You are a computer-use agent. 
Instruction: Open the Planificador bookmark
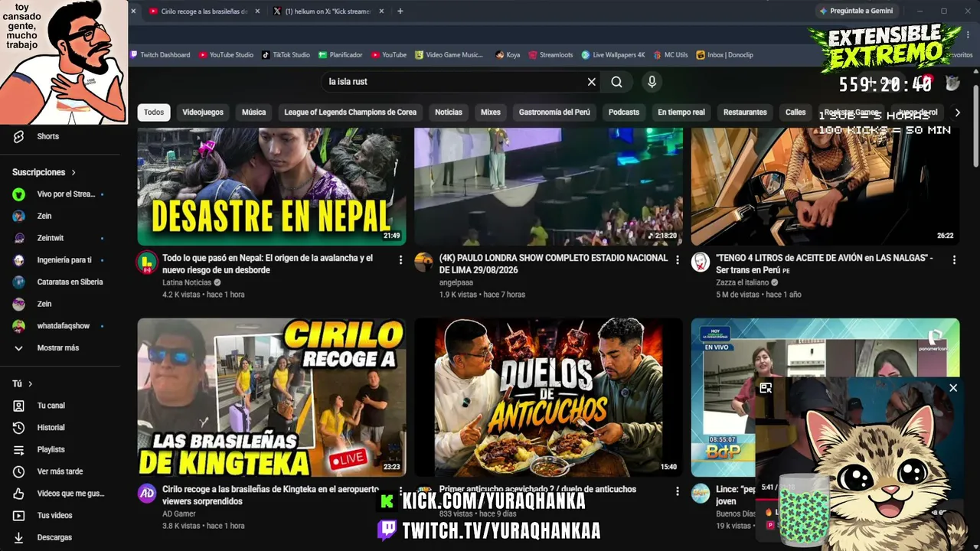(340, 55)
